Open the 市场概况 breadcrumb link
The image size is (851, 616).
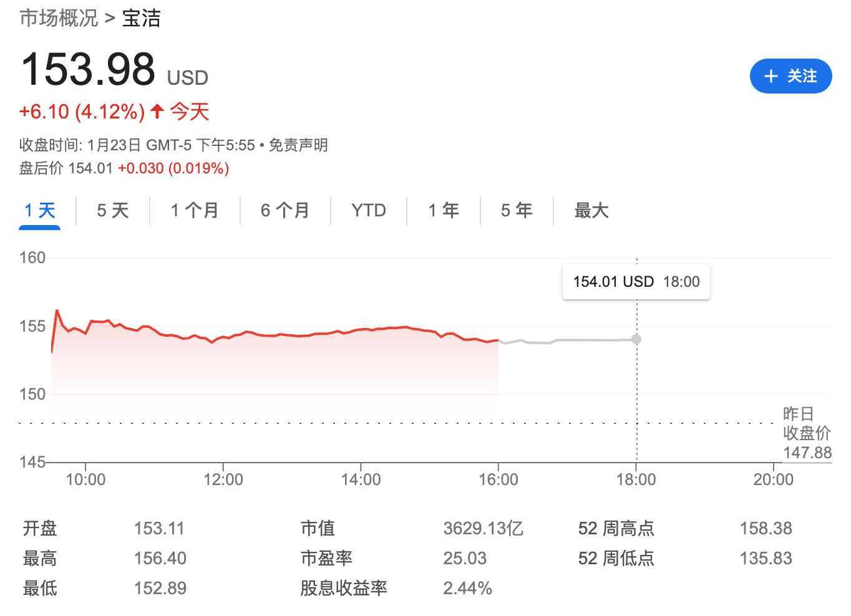click(x=59, y=18)
